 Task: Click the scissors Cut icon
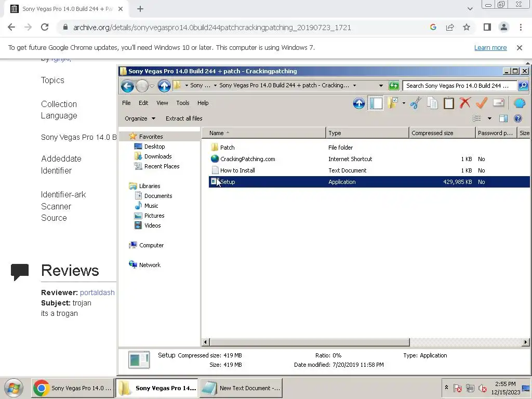(x=416, y=103)
